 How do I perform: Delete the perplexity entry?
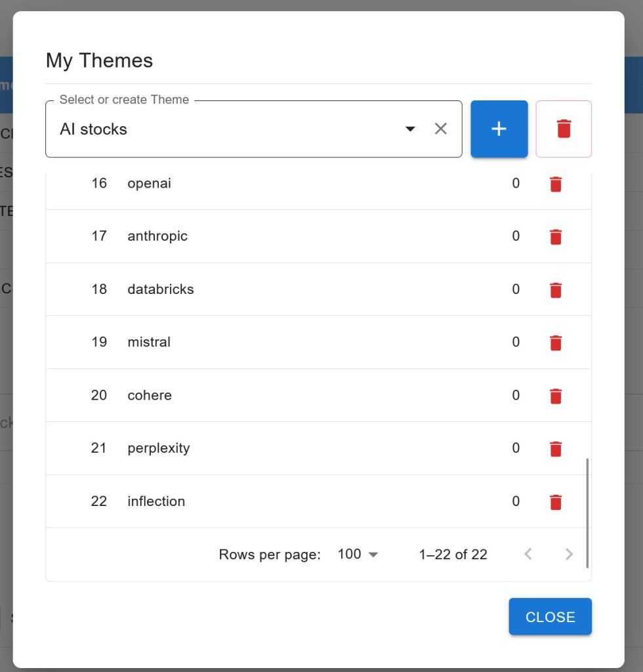pos(555,449)
